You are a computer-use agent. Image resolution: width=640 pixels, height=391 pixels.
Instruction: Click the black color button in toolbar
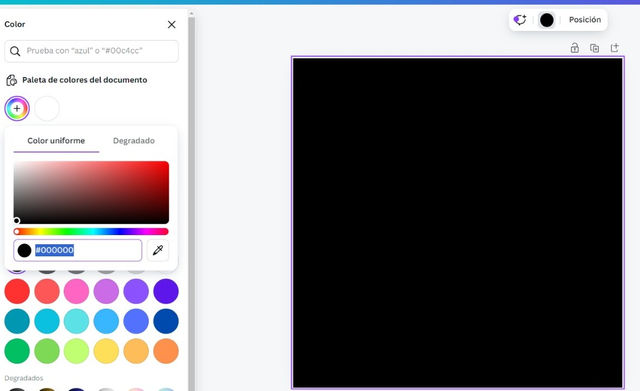[x=547, y=20]
